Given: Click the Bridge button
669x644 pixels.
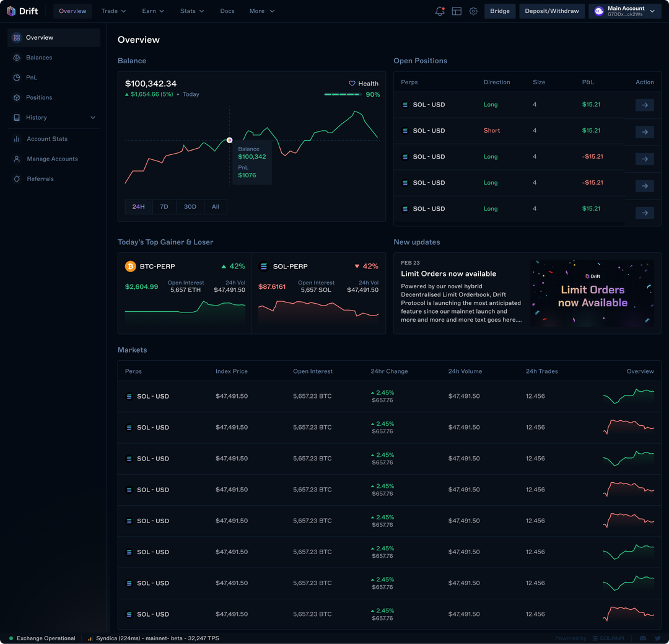Looking at the screenshot, I should point(500,11).
